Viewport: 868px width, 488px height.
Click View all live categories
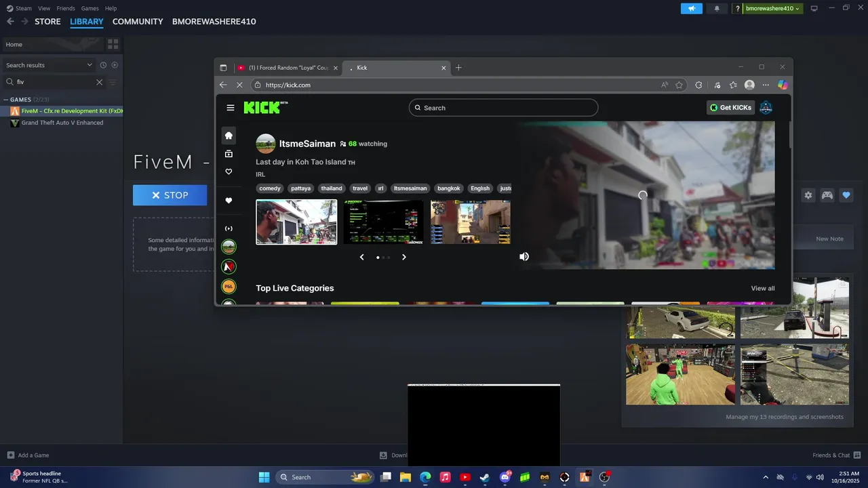[762, 288]
